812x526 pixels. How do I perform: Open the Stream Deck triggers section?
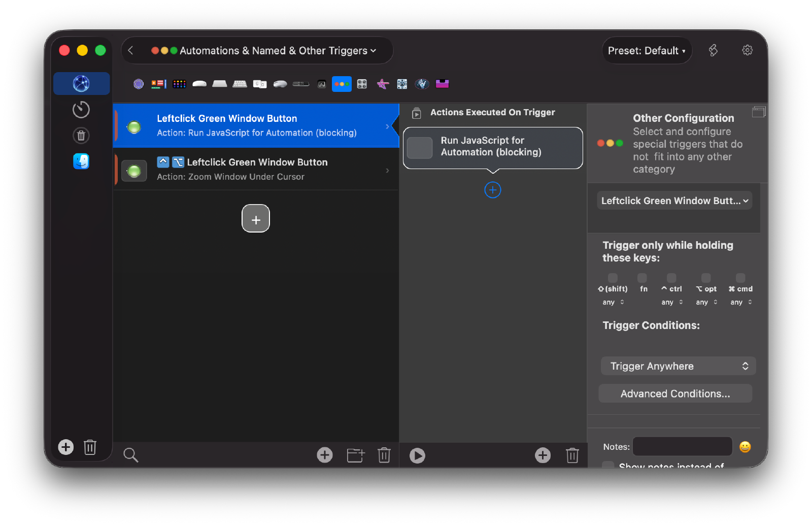[179, 84]
